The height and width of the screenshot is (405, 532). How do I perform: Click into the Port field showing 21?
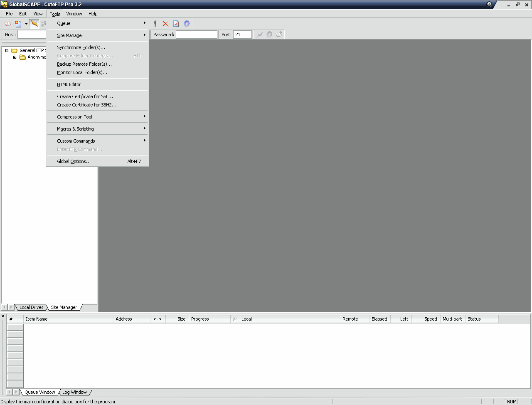click(x=243, y=35)
